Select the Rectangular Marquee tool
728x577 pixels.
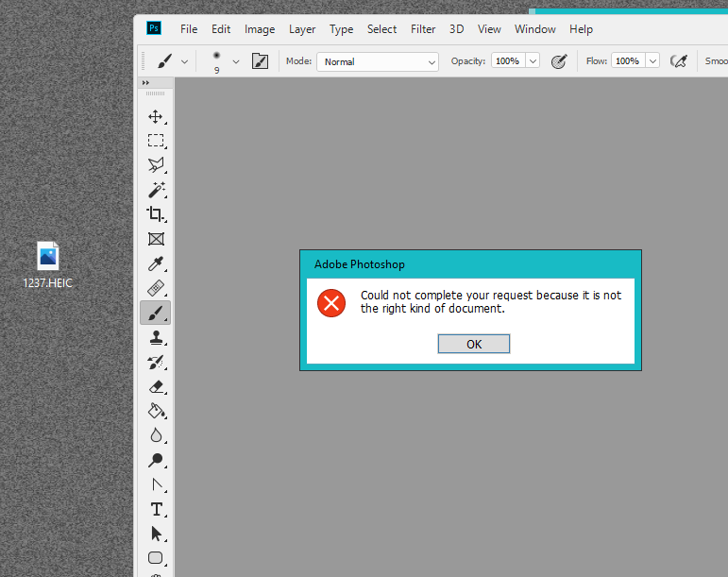point(156,141)
